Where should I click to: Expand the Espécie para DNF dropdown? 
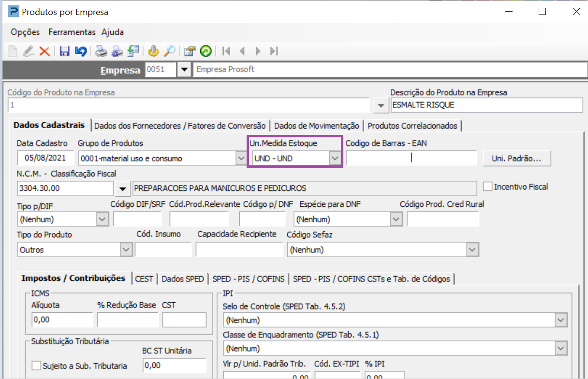pyautogui.click(x=396, y=219)
